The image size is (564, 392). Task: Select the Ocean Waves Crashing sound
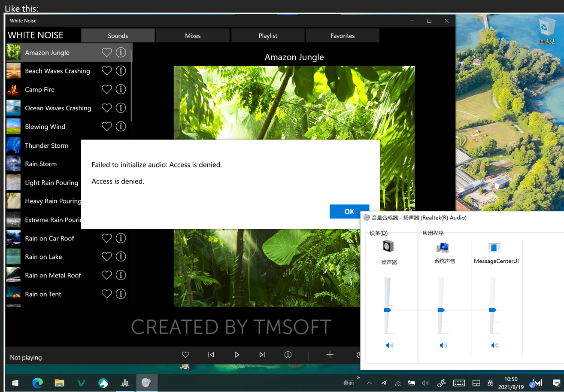58,108
